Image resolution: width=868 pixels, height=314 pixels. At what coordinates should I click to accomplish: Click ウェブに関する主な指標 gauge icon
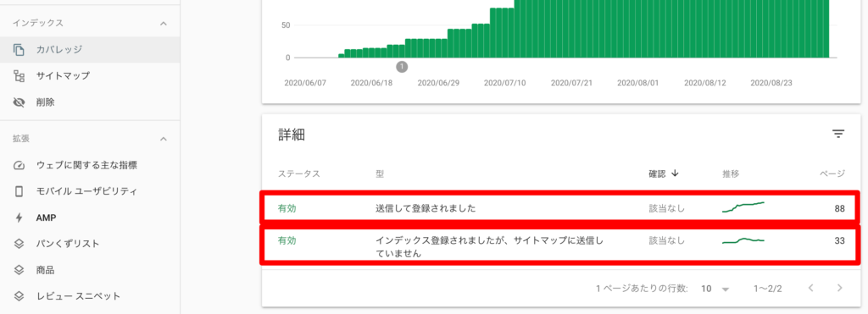point(19,165)
